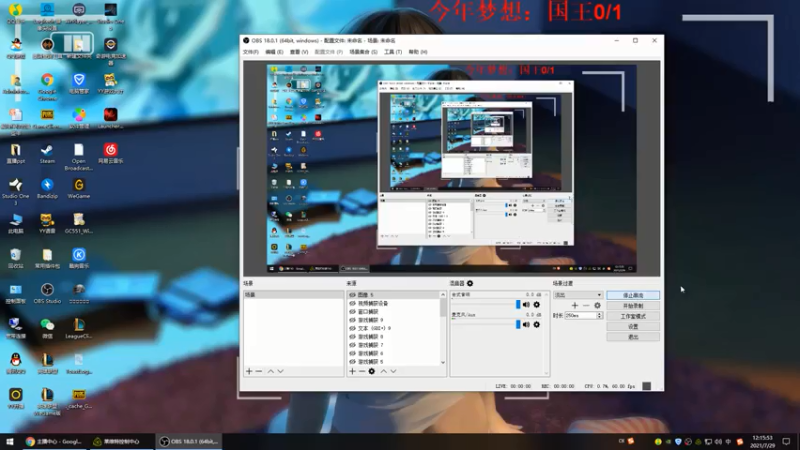Toggle visibility of 游戏捕获 6 source

click(x=352, y=354)
